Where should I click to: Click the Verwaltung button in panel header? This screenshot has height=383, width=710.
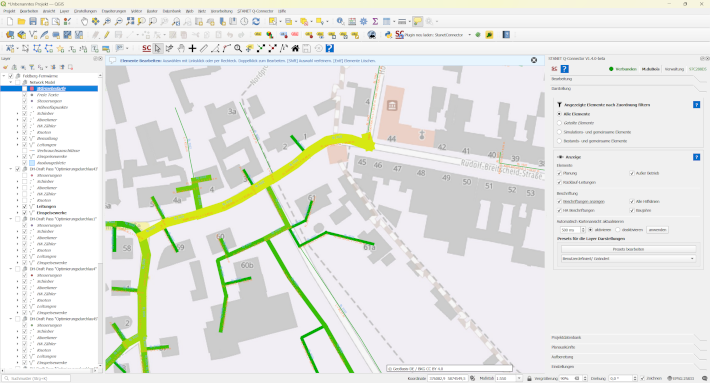674,69
